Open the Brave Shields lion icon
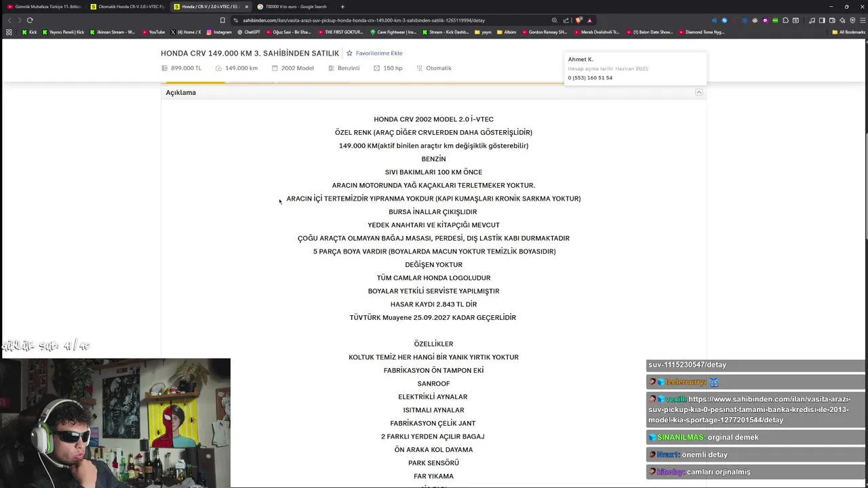The height and width of the screenshot is (488, 868). click(x=578, y=20)
